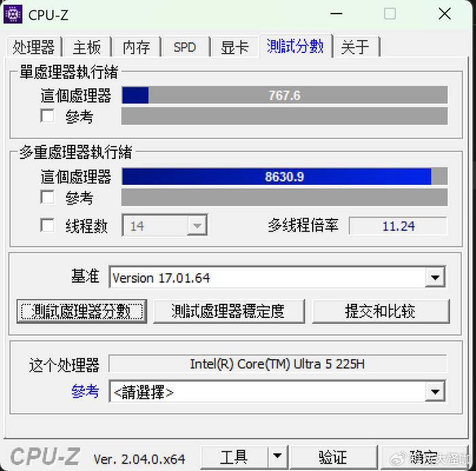The width and height of the screenshot is (476, 471).
Task: Open the 基准 Version 17.01.64 dropdown
Action: click(435, 277)
